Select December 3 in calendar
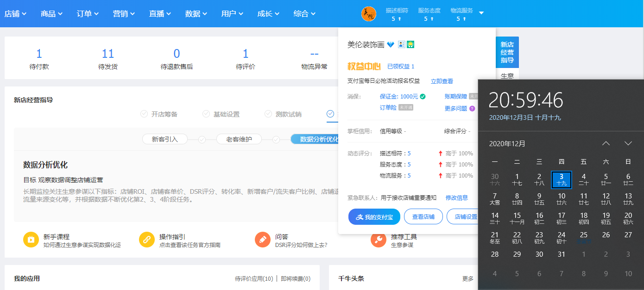Viewport: 644px width, 290px height. [562, 179]
